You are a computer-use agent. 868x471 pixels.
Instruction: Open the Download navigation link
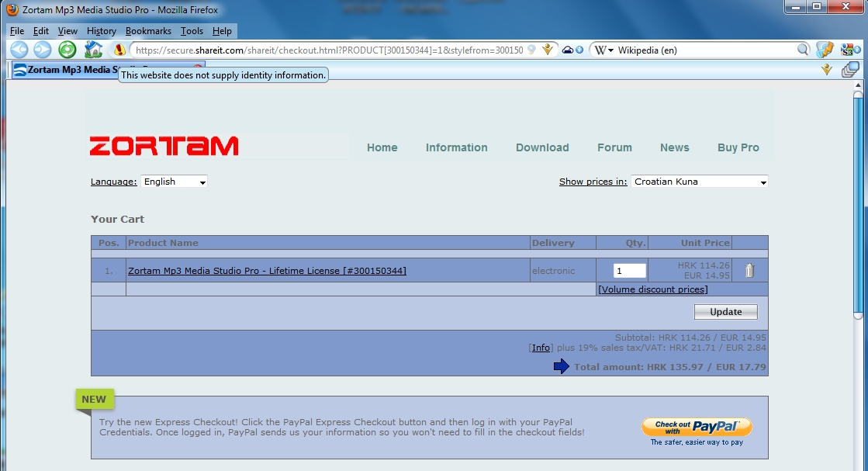point(542,147)
